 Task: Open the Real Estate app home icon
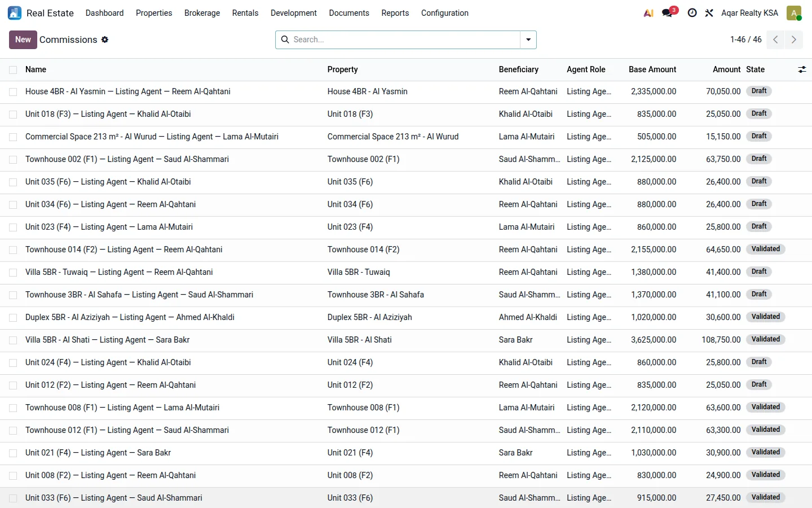(15, 13)
